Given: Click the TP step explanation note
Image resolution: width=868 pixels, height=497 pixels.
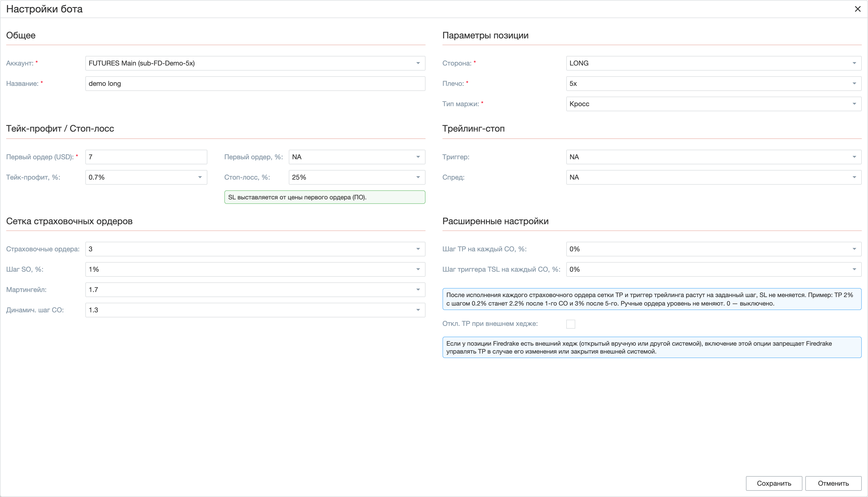Looking at the screenshot, I should coord(652,299).
